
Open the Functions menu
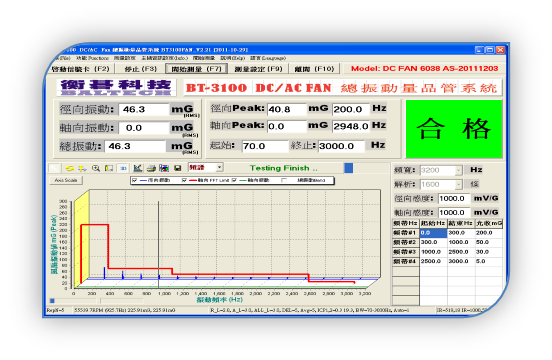[x=92, y=58]
